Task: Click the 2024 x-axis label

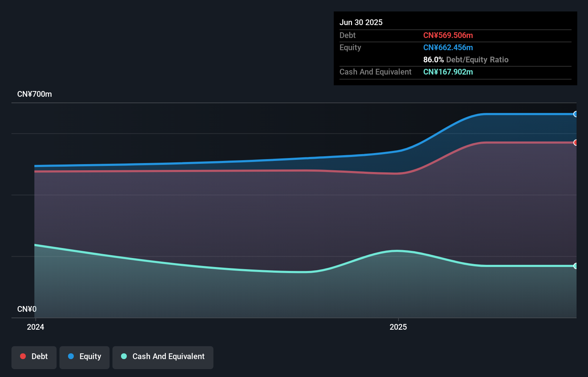Action: [x=35, y=327]
